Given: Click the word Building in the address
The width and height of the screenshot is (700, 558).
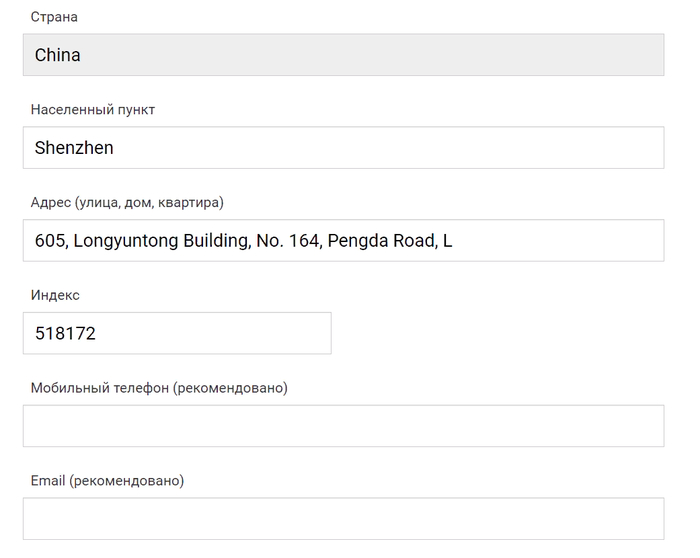Looking at the screenshot, I should [x=209, y=241].
